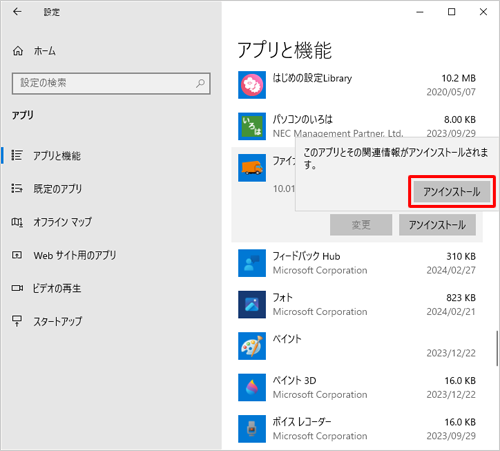Maximize the 設定 window

coord(451,12)
